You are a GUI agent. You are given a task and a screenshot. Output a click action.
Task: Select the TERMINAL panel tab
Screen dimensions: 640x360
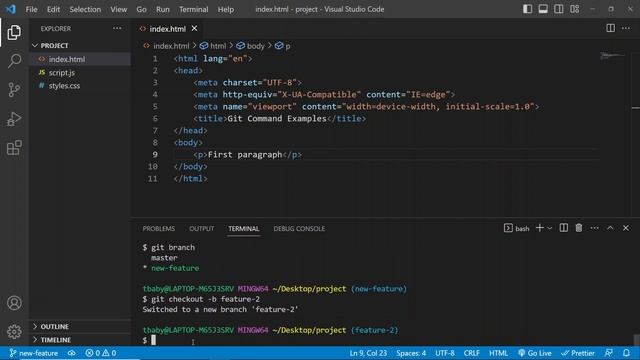[244, 229]
